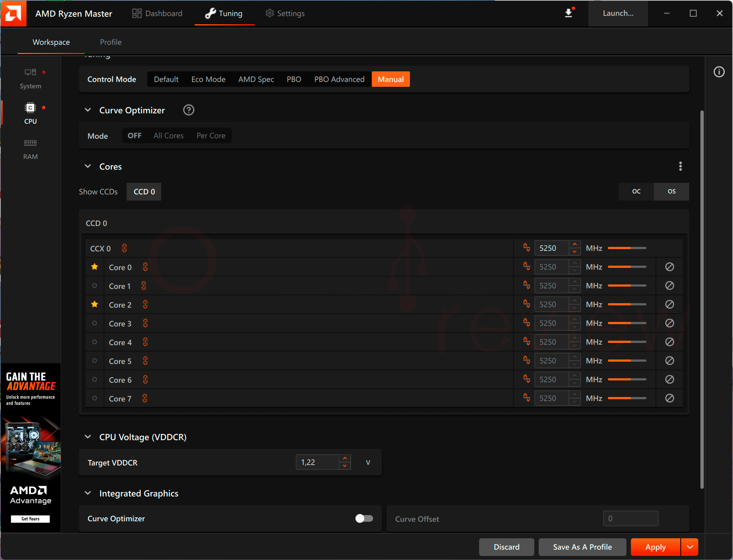
Task: Adjust the CCX 0 frequency slider
Action: [627, 248]
